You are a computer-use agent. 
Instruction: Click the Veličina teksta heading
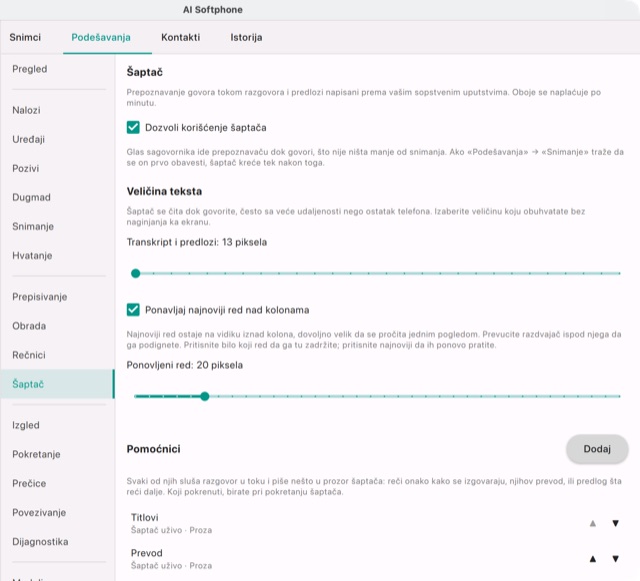click(x=164, y=191)
